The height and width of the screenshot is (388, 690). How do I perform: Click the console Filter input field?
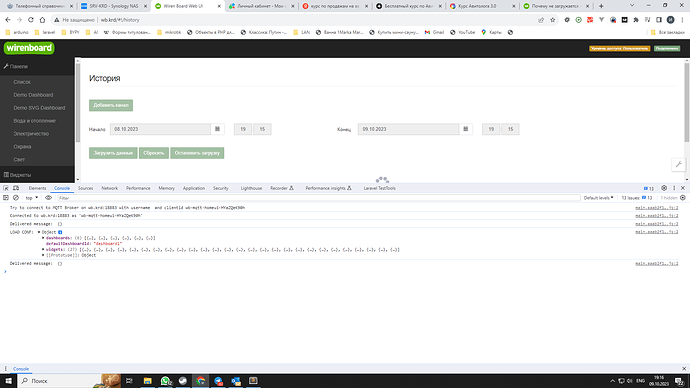[318, 198]
